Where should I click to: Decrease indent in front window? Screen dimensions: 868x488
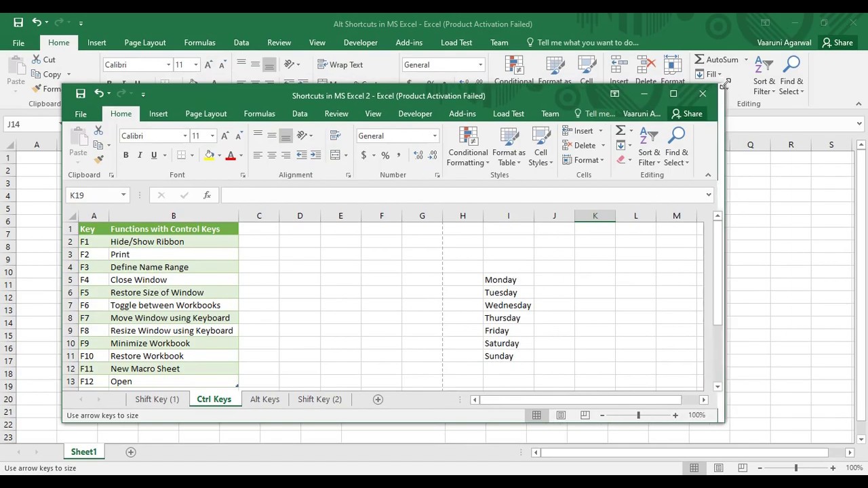coord(302,155)
